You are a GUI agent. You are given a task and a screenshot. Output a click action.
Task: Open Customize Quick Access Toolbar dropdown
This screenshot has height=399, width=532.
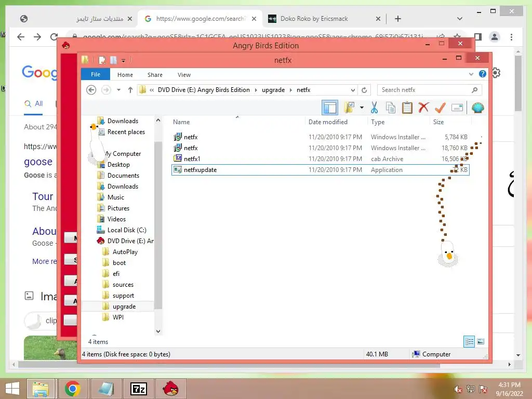coord(123,61)
